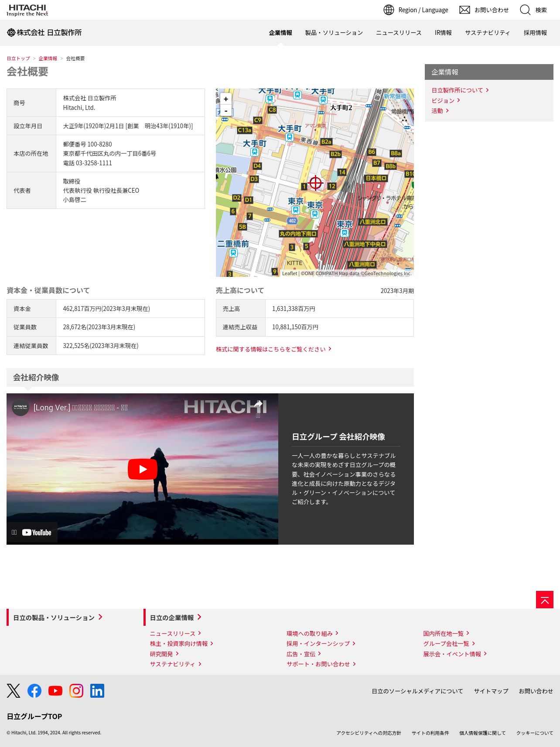
Task: Zoom in the map with plus button
Action: tap(226, 99)
